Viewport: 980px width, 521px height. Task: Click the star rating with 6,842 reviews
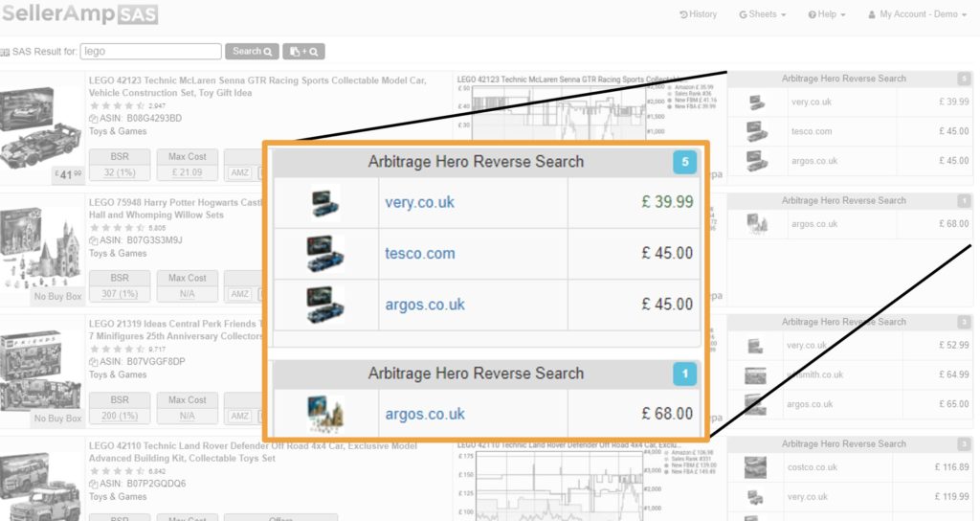point(118,471)
